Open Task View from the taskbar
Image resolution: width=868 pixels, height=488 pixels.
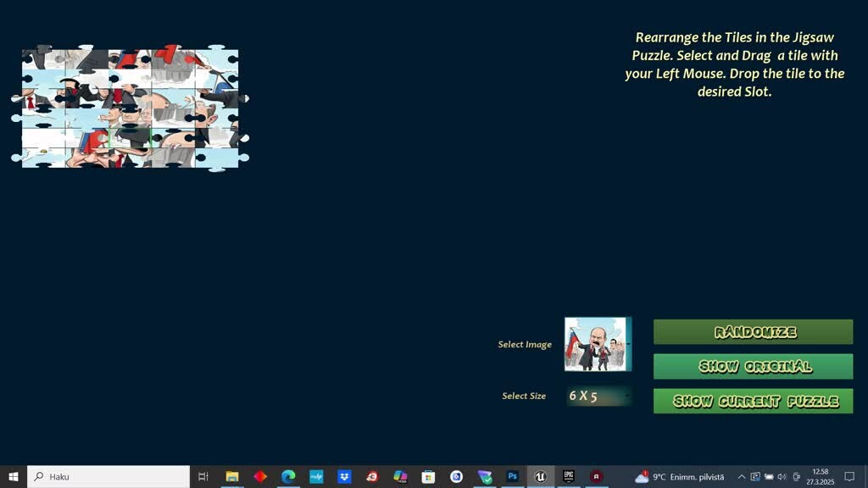203,477
